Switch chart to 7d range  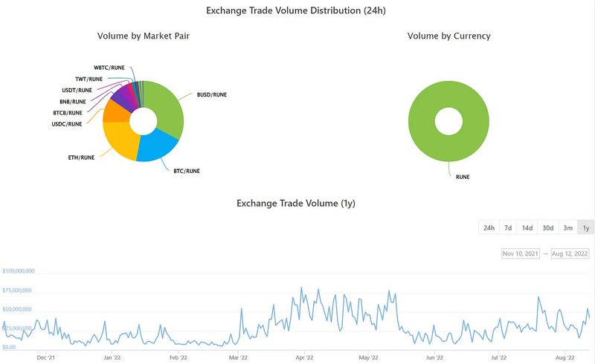click(x=507, y=227)
